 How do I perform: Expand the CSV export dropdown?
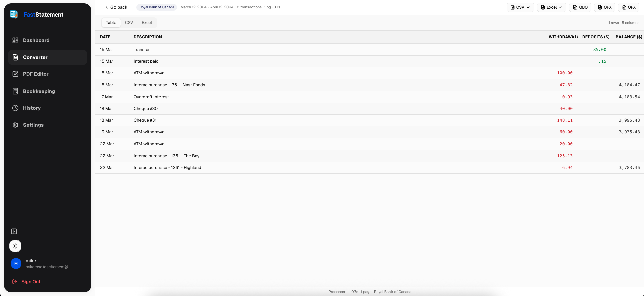pyautogui.click(x=520, y=7)
